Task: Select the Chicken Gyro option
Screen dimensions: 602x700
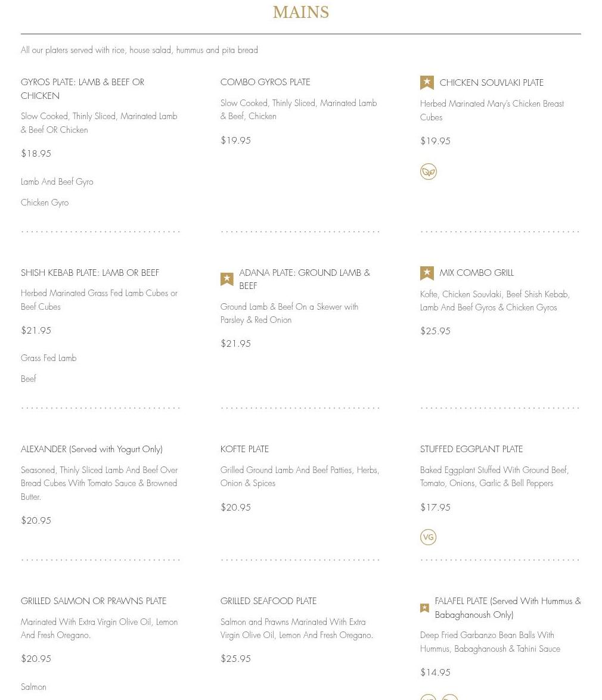Action: coord(45,203)
